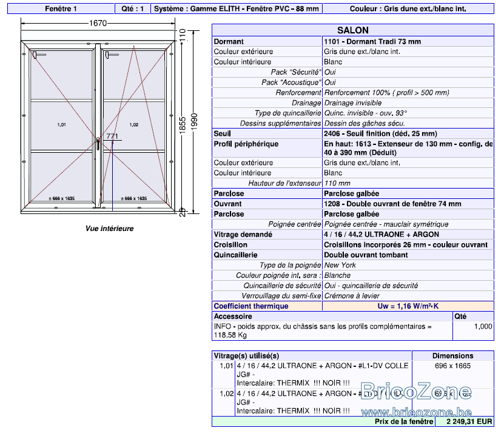Click the central handle on the mullion

(x=98, y=144)
